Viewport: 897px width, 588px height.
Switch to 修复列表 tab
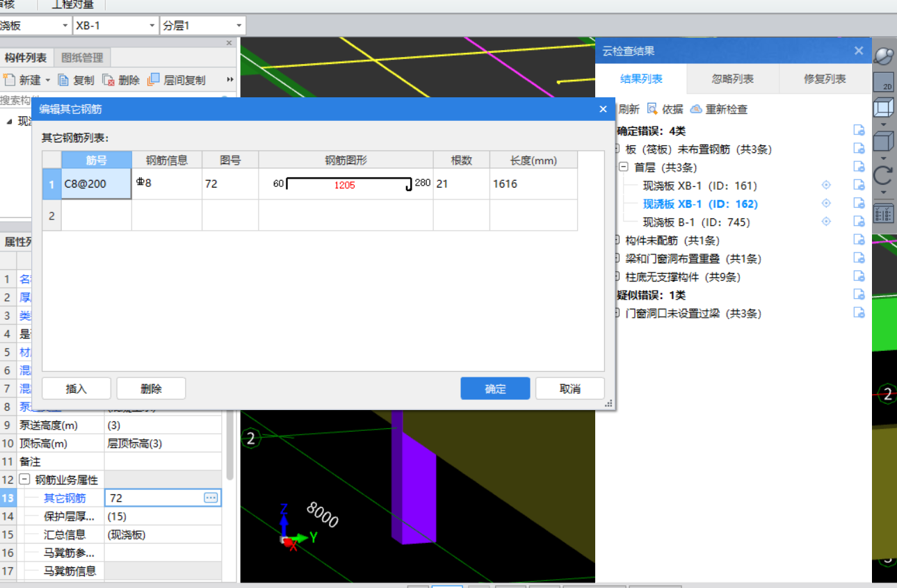[825, 79]
